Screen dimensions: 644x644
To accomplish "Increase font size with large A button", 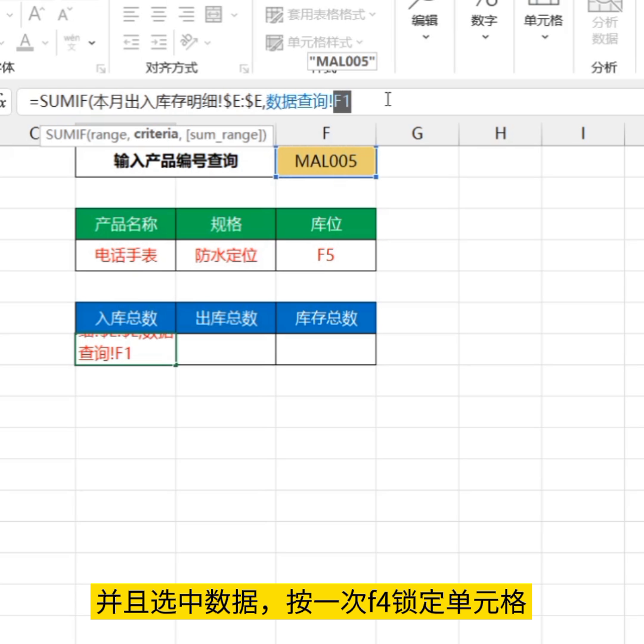I will pos(36,14).
